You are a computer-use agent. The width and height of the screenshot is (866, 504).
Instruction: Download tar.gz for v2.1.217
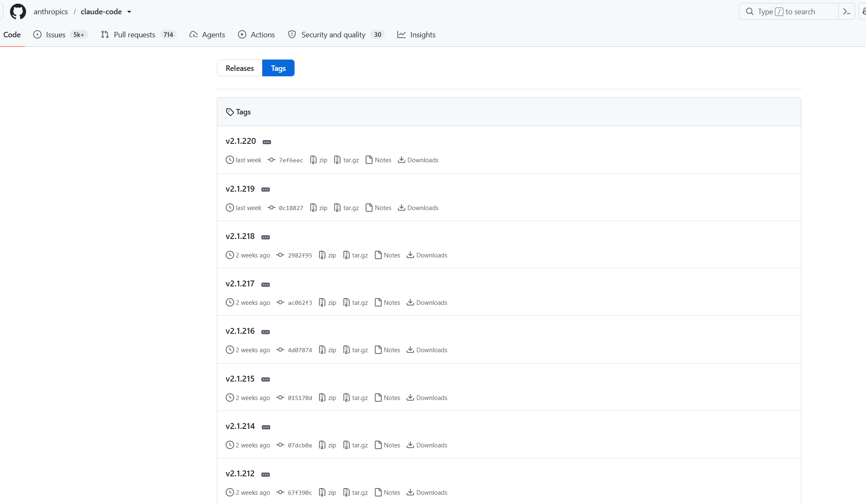coord(355,303)
